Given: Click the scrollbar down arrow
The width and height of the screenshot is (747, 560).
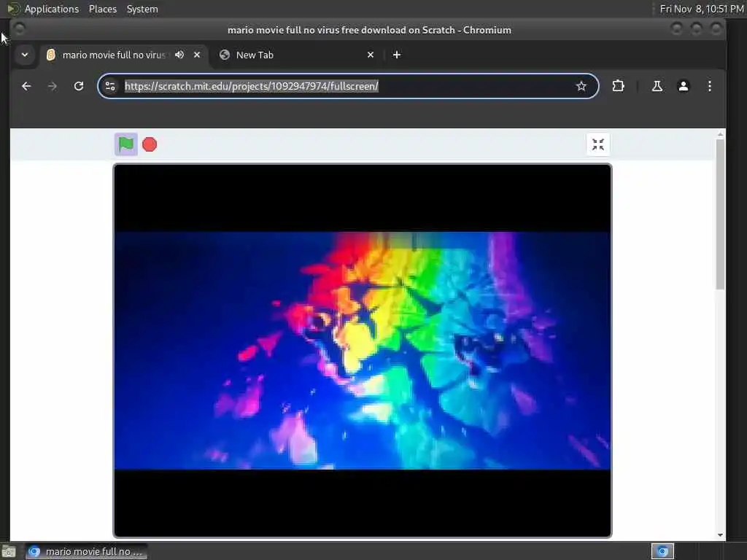Looking at the screenshot, I should coord(720,534).
